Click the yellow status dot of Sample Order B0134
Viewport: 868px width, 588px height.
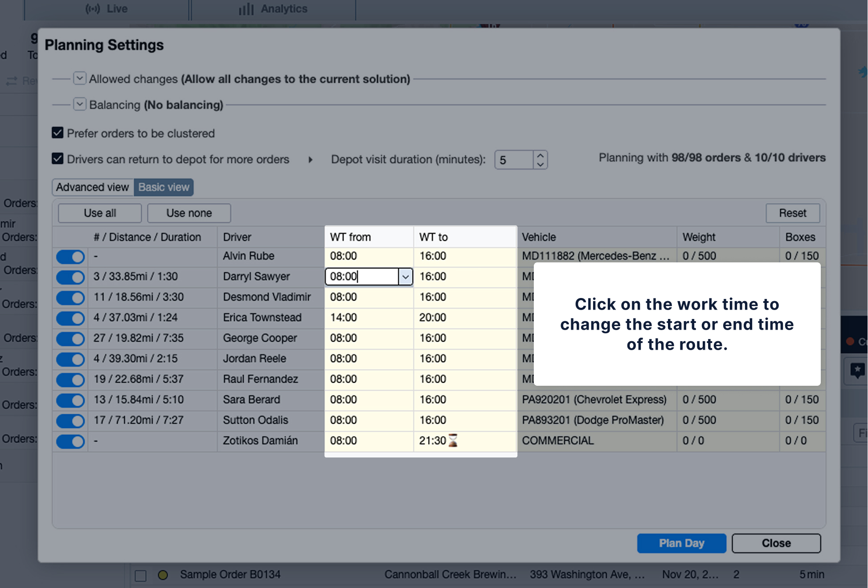163,575
